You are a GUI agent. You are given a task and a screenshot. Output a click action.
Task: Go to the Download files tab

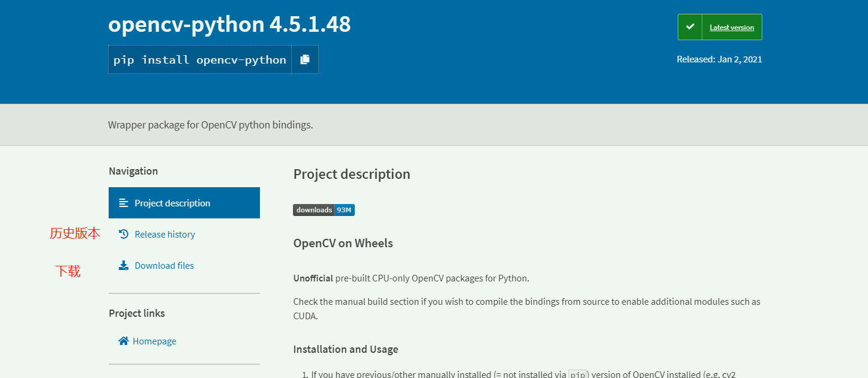[x=184, y=265]
